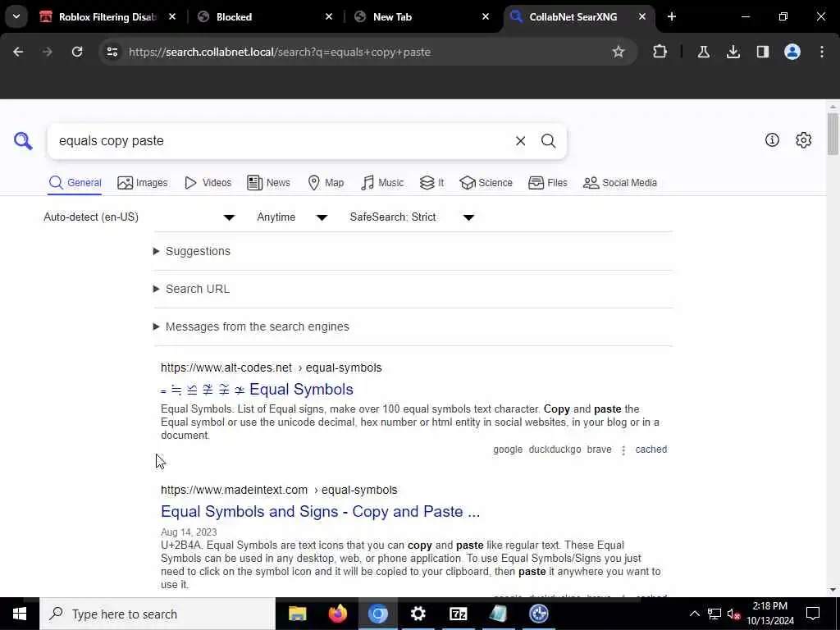The image size is (840, 630).
Task: Switch to the Videos category
Action: (x=208, y=183)
